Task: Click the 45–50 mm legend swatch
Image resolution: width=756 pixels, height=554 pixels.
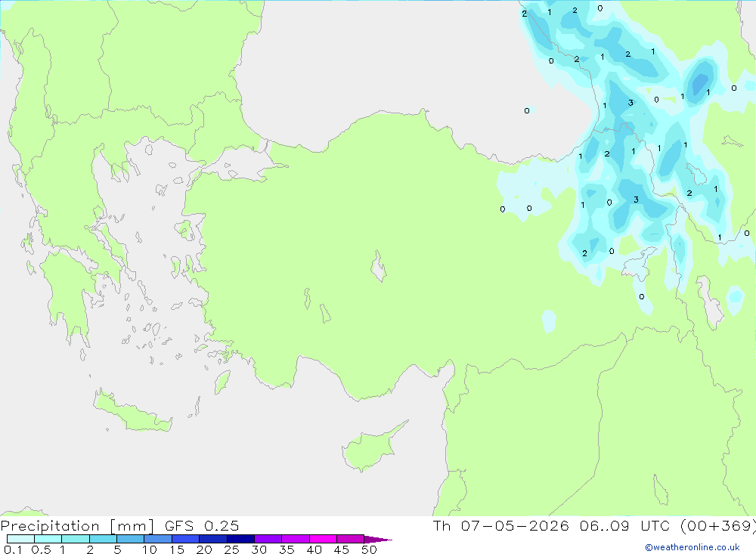Action: click(x=351, y=539)
